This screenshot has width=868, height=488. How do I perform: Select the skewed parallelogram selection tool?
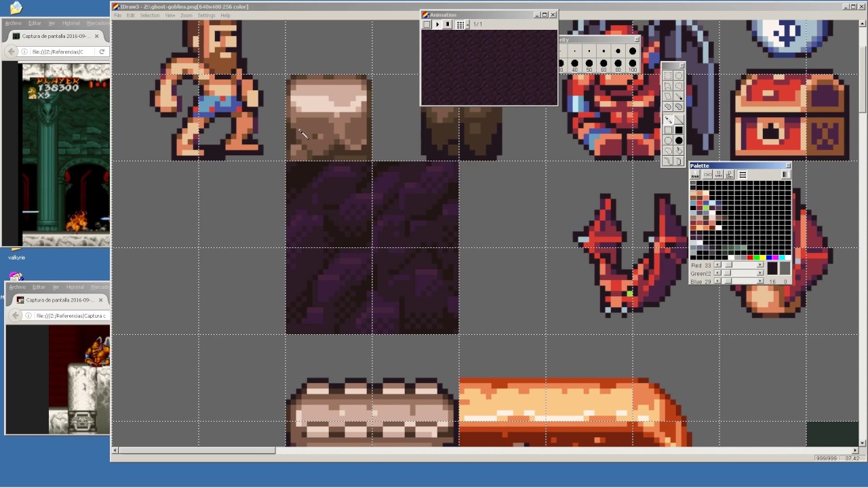pyautogui.click(x=668, y=96)
